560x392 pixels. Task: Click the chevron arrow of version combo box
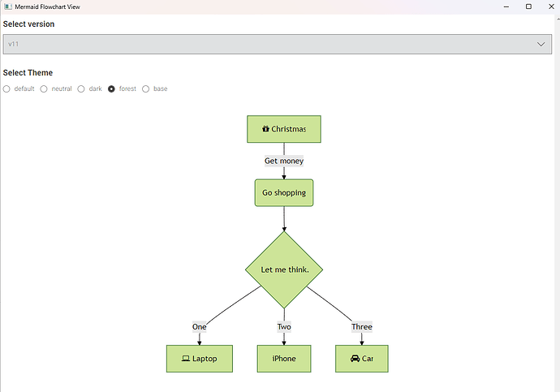(541, 44)
